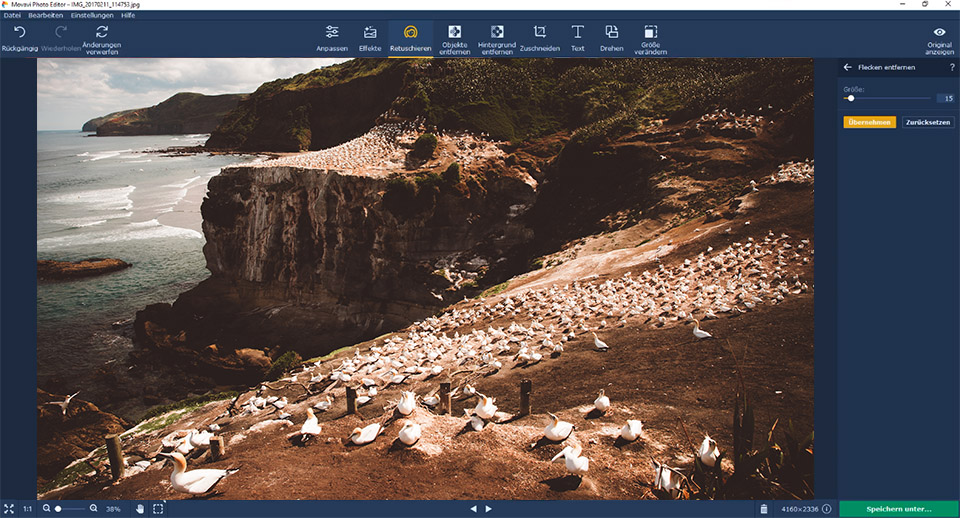Click the Zurücksetzen reset button

[x=928, y=122]
